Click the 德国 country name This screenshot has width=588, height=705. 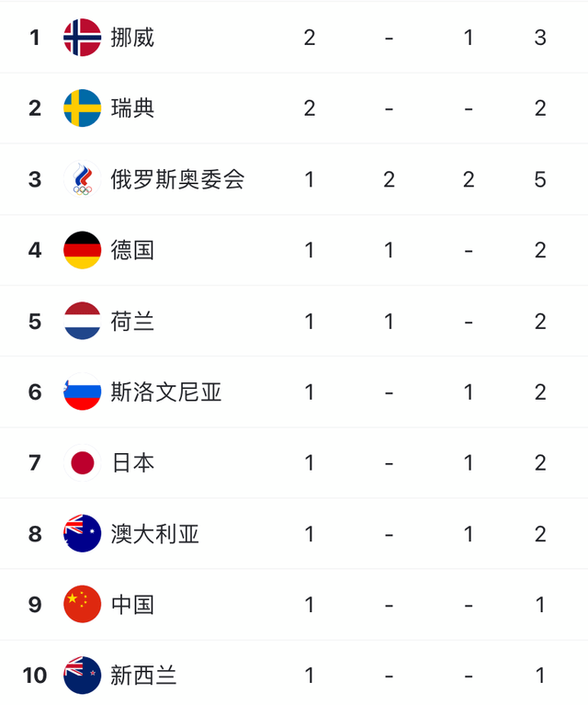(x=132, y=250)
